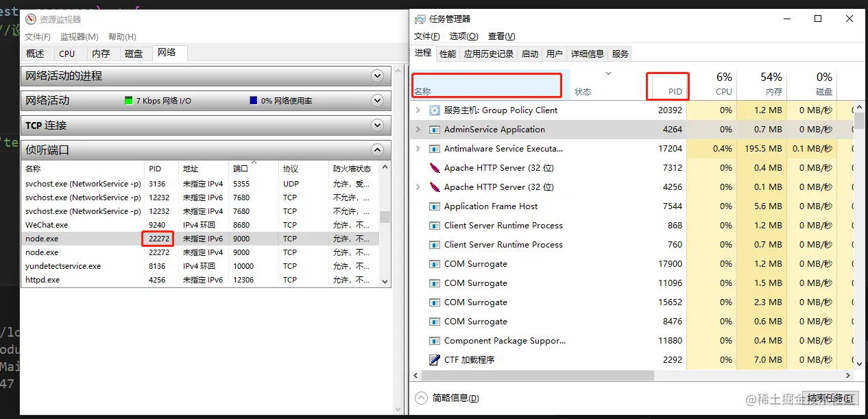Image resolution: width=868 pixels, height=419 pixels.
Task: Click the 服务主机: Group Policy Client gear icon
Action: (434, 110)
